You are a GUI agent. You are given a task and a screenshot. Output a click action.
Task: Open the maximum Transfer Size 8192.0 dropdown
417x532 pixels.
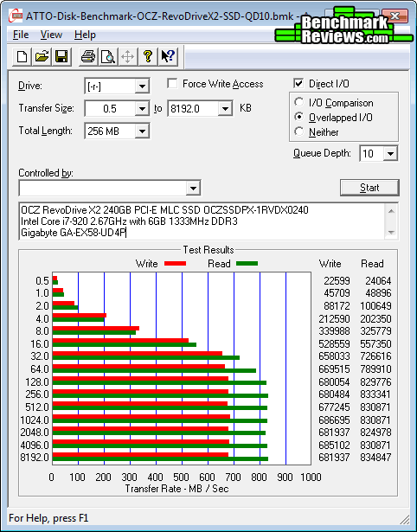coord(225,109)
